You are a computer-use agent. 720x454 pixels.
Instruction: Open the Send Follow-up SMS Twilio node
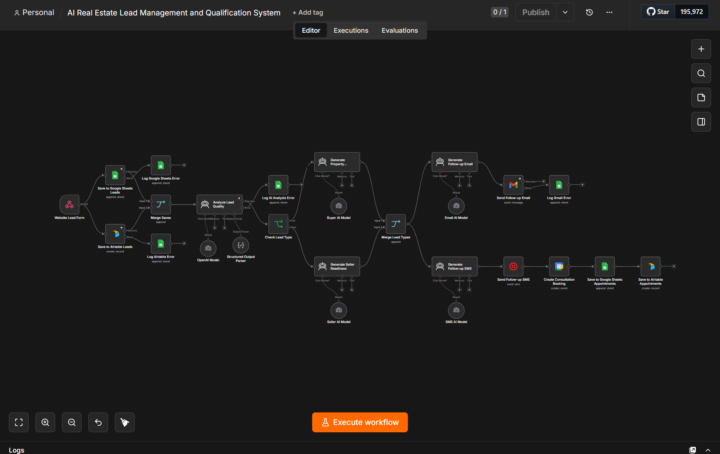513,266
